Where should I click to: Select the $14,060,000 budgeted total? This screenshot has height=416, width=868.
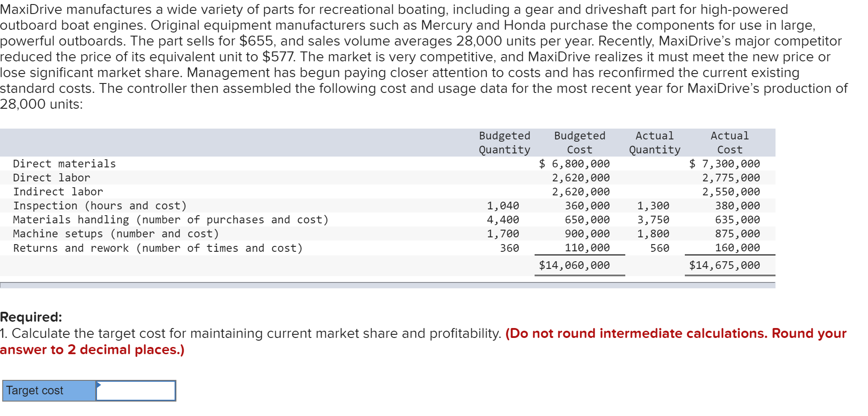[x=574, y=265]
